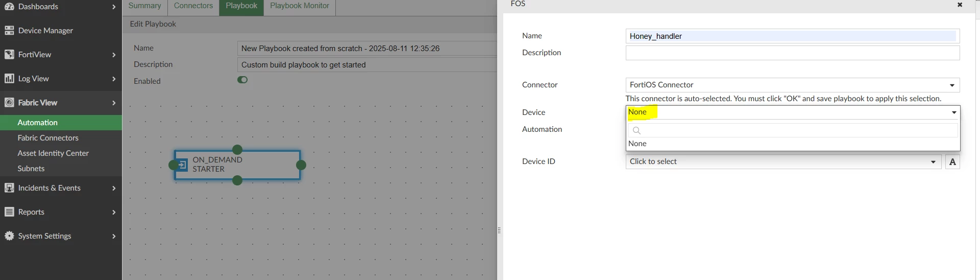
Task: Click the bottom connector dot of ON_DEMAND STARTER
Action: coord(237,180)
